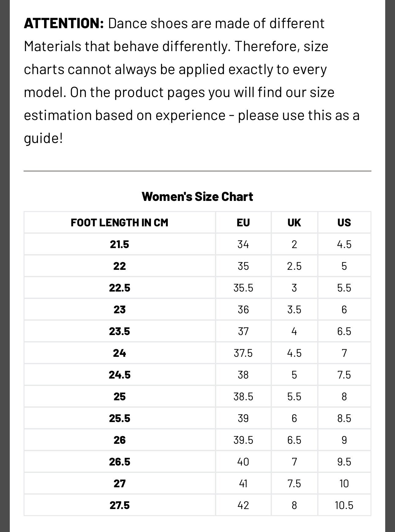Click the bold ATTENTION label
Viewport: 395px width, 532px height.
click(x=64, y=24)
